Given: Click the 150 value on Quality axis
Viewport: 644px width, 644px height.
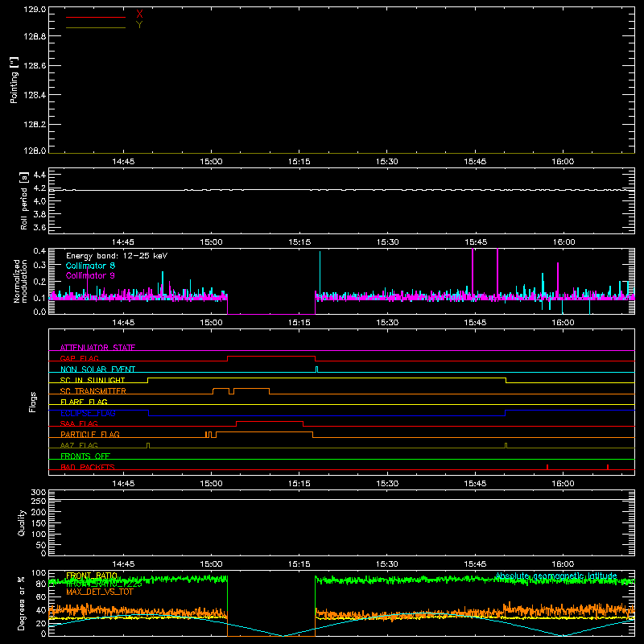Looking at the screenshot, I should (39, 523).
